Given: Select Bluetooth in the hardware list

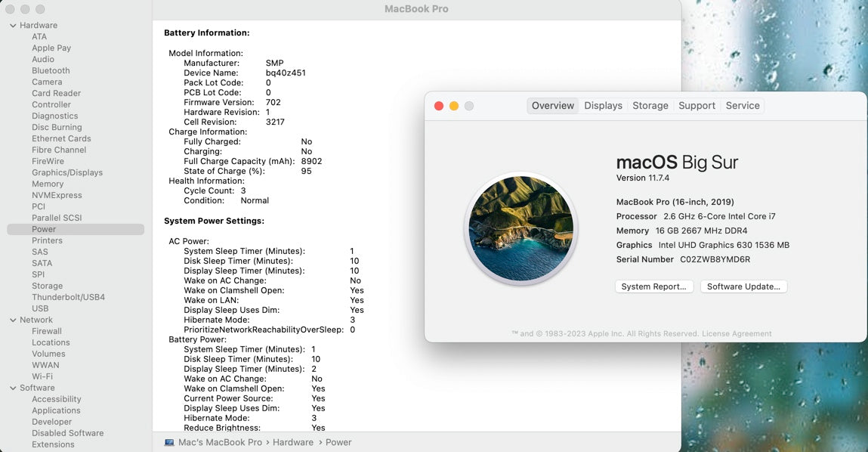Looking at the screenshot, I should click(x=51, y=71).
